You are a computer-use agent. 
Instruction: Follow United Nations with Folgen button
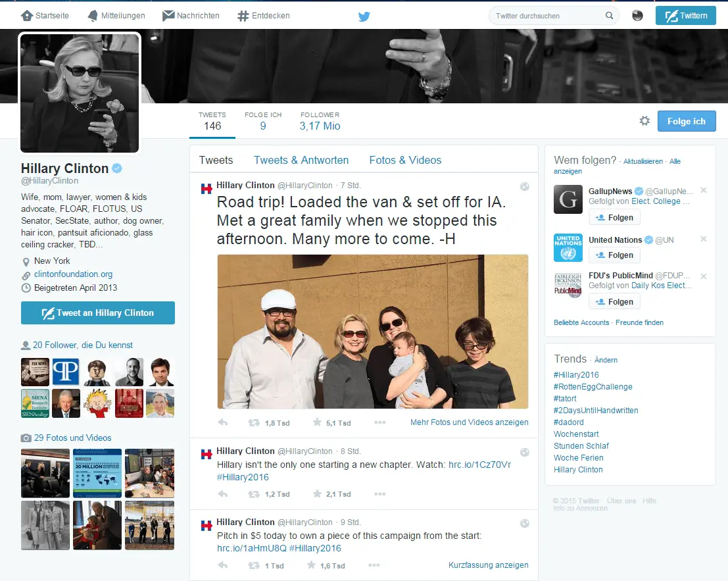coord(614,255)
